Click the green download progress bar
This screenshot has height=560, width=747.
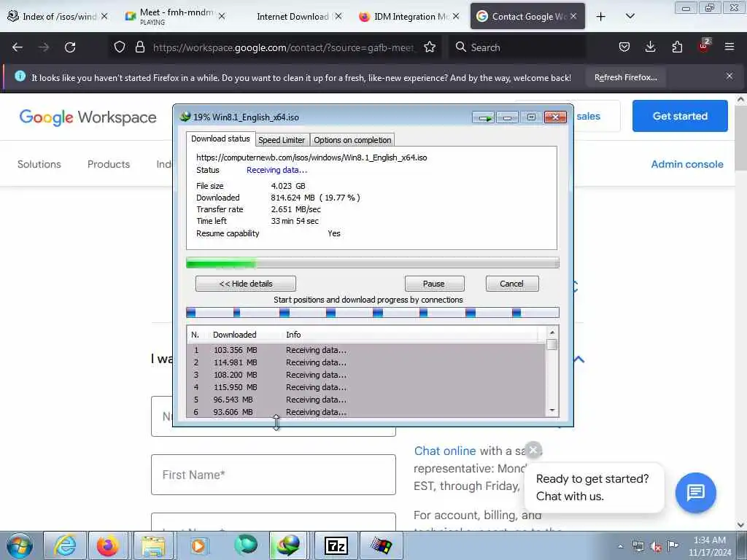(373, 262)
